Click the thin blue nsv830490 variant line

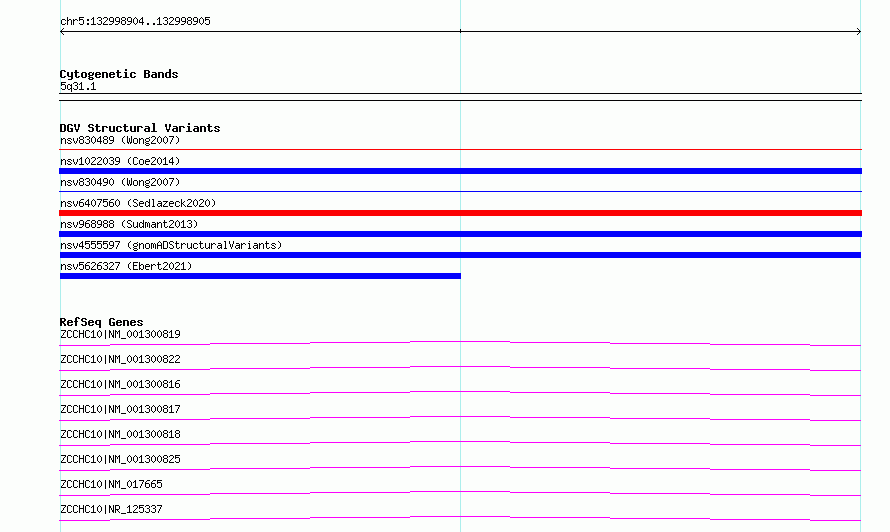click(x=460, y=191)
